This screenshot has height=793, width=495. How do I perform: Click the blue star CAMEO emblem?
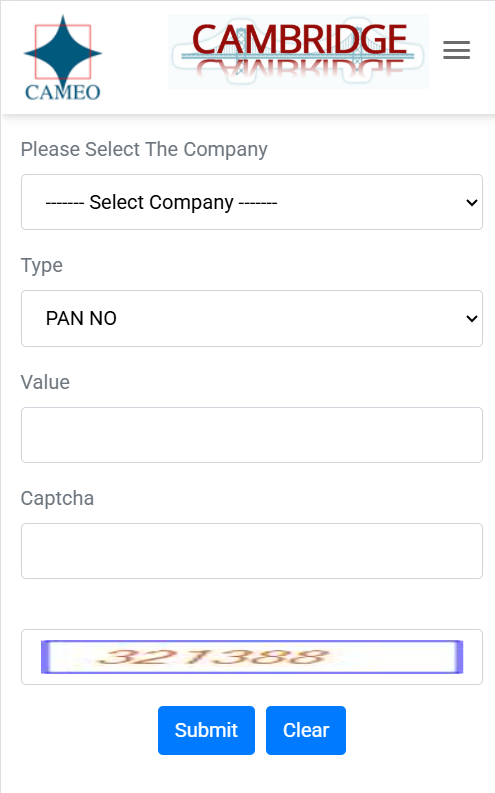coord(63,51)
